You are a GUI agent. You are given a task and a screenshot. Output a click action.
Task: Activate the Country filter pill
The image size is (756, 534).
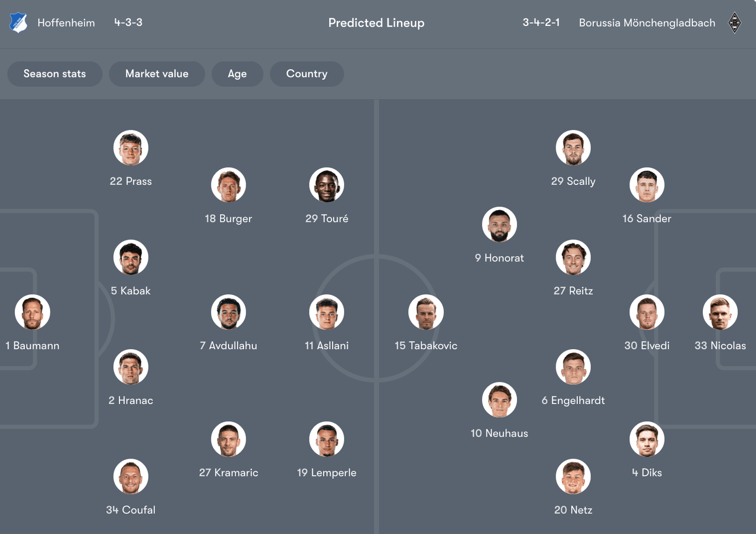tap(307, 74)
